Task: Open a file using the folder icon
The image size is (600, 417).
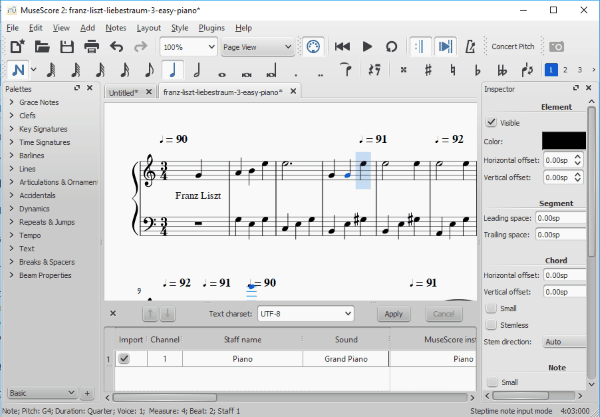Action: tap(42, 47)
